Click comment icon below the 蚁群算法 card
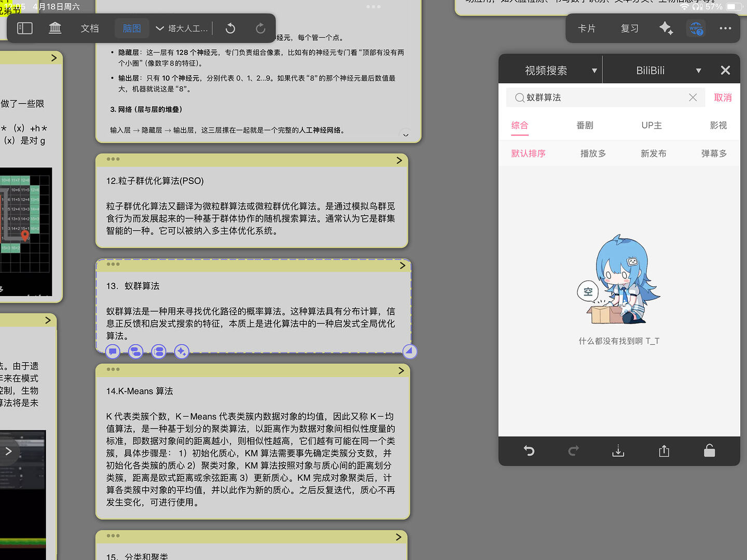 (x=113, y=352)
